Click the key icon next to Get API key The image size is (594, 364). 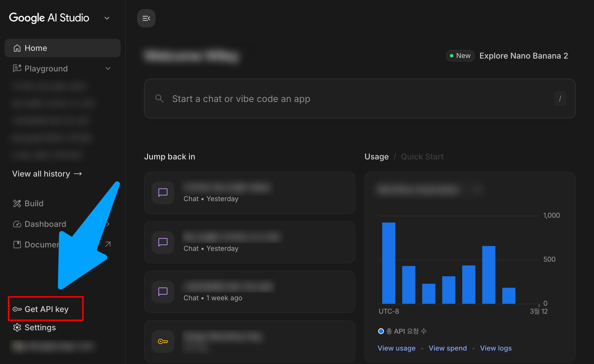[17, 309]
